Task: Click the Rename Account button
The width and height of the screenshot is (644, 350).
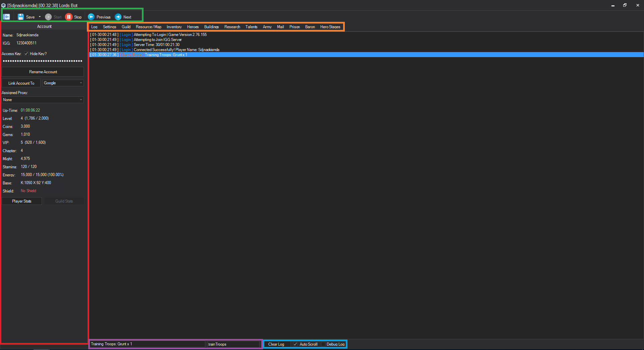Action: pos(43,72)
